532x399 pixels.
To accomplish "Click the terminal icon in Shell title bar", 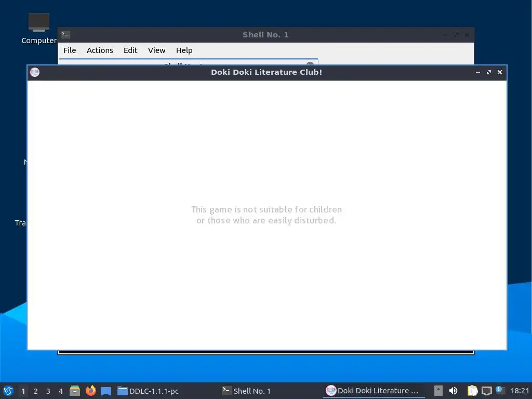I will tap(65, 35).
